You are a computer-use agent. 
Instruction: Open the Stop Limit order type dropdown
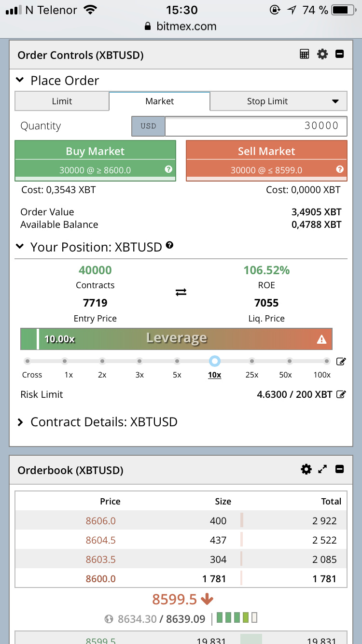point(335,101)
